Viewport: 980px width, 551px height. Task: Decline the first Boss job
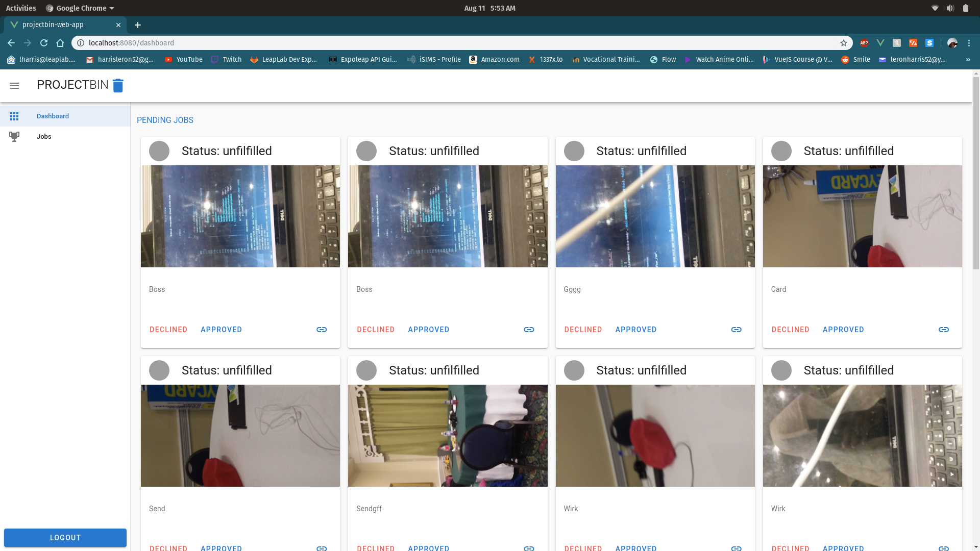(x=168, y=330)
